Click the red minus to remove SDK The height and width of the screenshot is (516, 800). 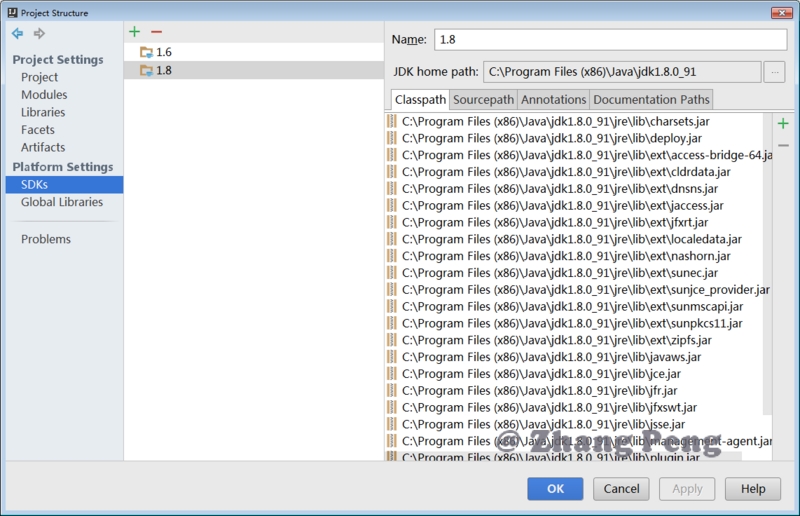tap(156, 32)
